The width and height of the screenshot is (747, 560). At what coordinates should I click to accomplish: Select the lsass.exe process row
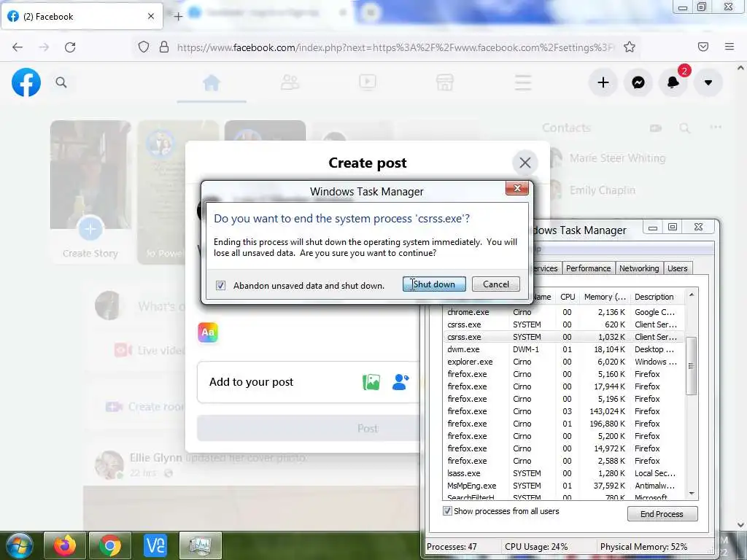tap(564, 473)
